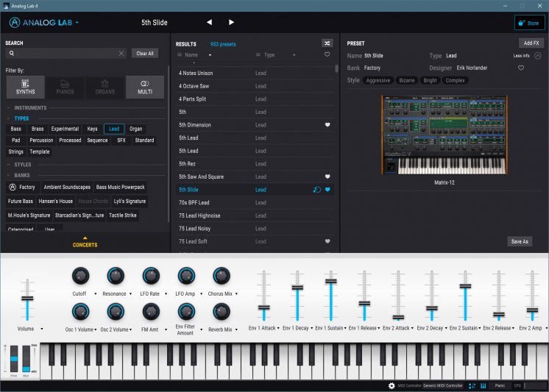Screen dimensions: 549x392
Task: Toggle the Experimental type filter
Action: coord(65,129)
